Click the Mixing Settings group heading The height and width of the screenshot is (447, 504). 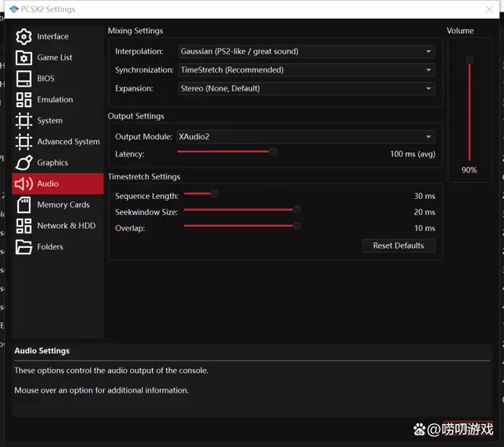(x=135, y=31)
